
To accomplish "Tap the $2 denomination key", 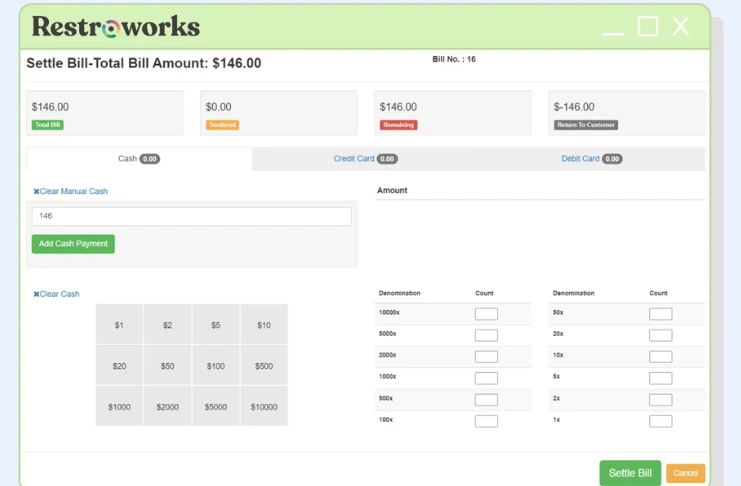I will (168, 325).
